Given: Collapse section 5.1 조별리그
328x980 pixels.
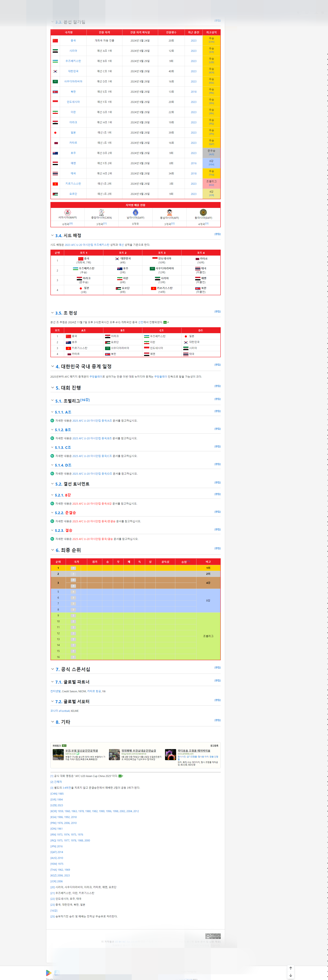Looking at the screenshot, I should [x=53, y=401].
